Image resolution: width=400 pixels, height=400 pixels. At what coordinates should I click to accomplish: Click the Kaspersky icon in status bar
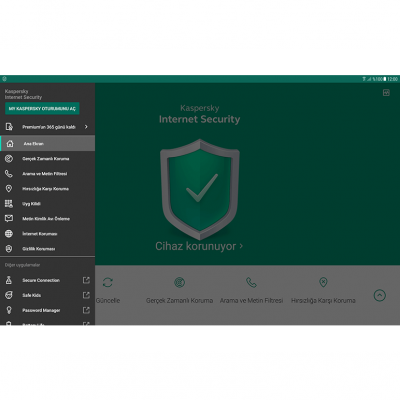click(x=4, y=79)
